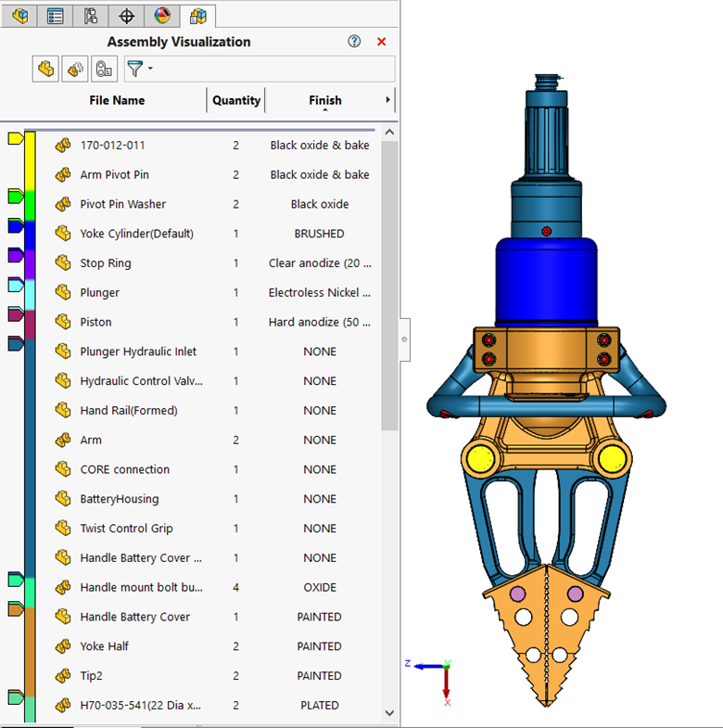
Task: Sort by File Name column header
Action: pos(117,100)
